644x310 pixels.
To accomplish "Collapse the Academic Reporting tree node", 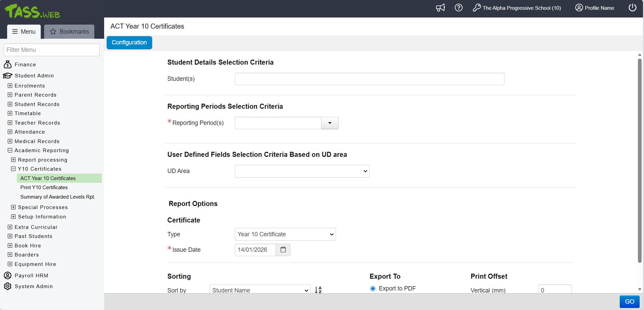I will click(x=10, y=150).
